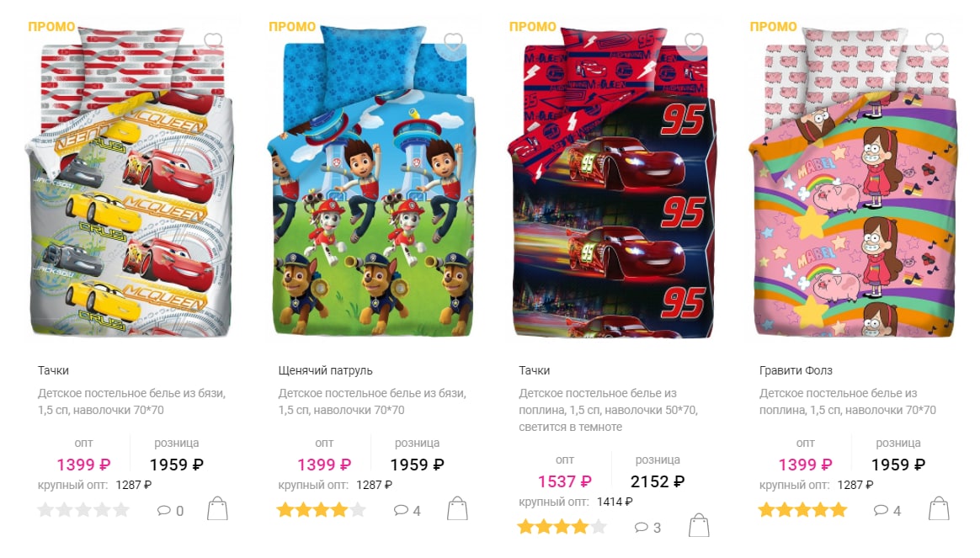Add grey Тачки set to shopping bag

[x=217, y=508]
